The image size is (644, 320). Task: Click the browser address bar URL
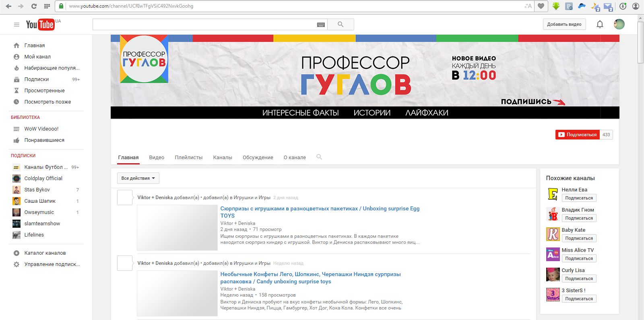[x=131, y=6]
